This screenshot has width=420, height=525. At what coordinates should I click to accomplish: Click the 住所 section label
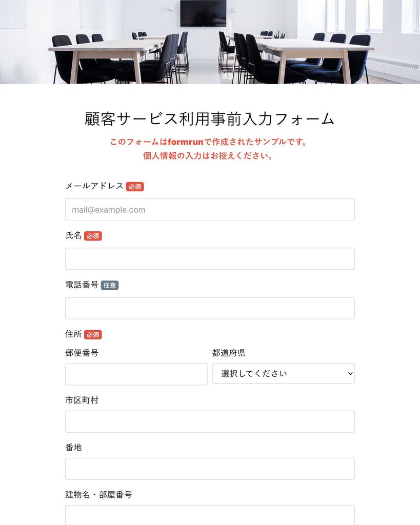tap(73, 334)
